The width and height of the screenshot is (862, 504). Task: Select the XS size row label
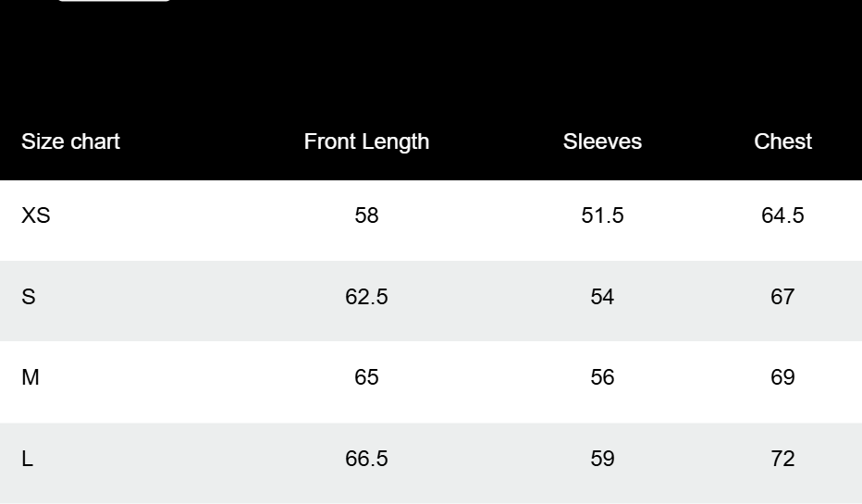pyautogui.click(x=36, y=215)
